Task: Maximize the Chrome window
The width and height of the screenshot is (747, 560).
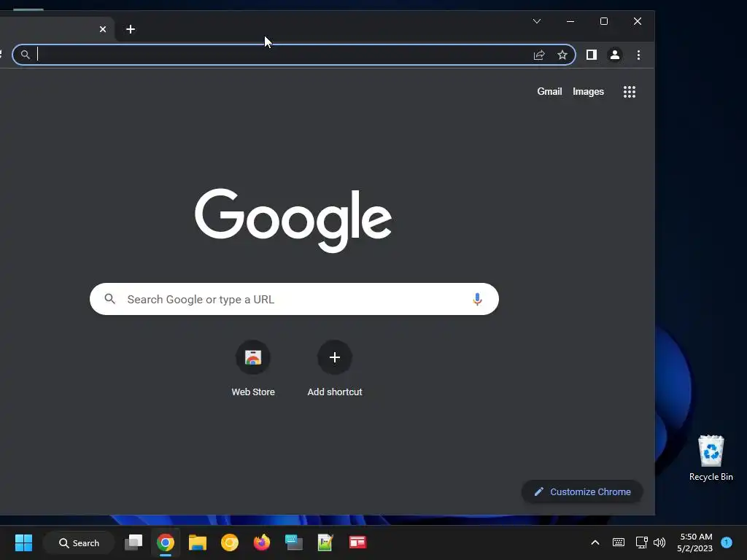Action: 603,21
